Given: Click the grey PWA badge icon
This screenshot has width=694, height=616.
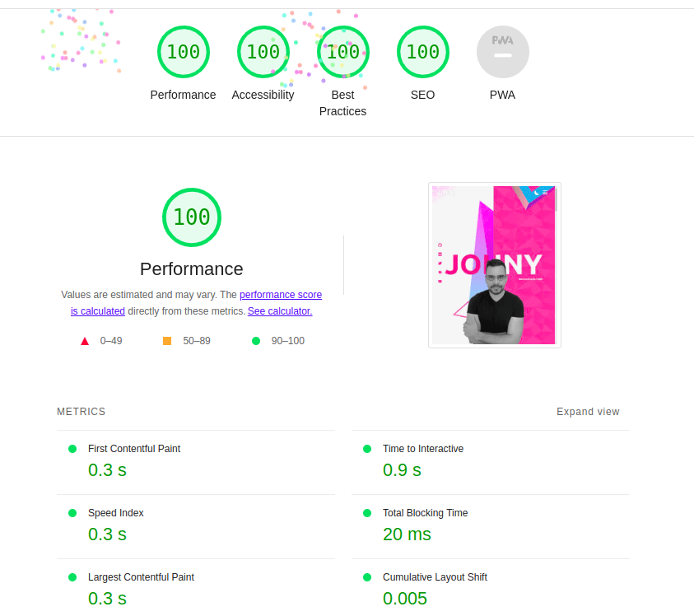Looking at the screenshot, I should pyautogui.click(x=502, y=52).
